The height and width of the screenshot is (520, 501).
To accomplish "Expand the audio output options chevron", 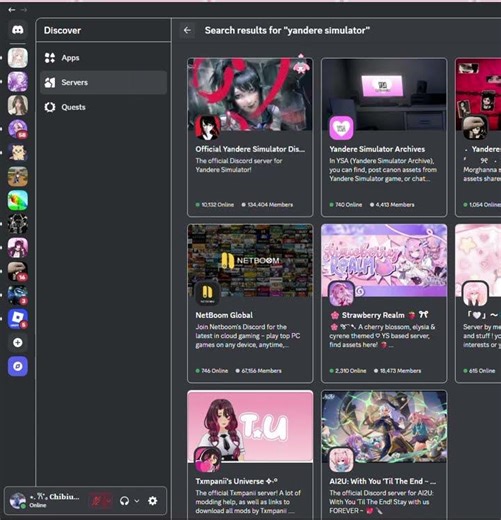I will 137,501.
